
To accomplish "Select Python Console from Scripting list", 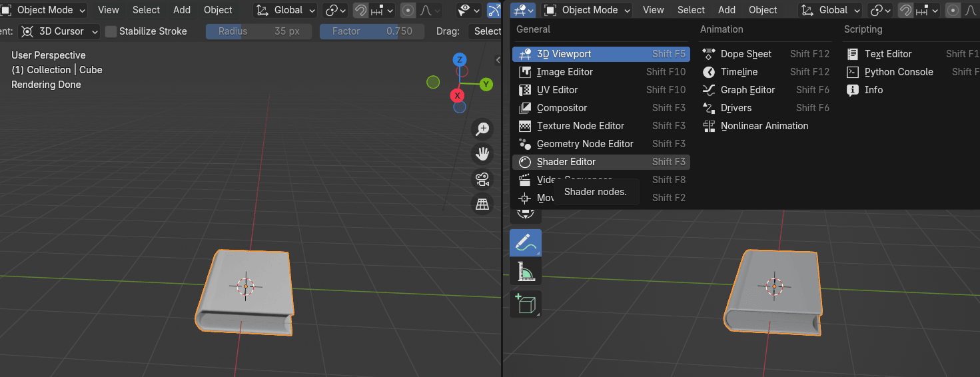I will coord(898,72).
